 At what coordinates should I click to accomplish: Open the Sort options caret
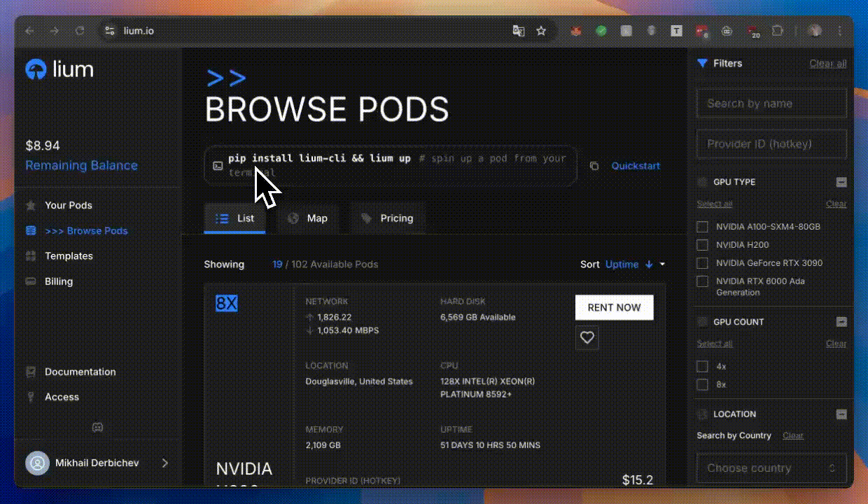click(662, 265)
